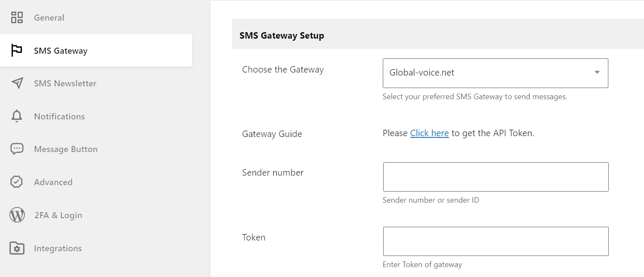
Task: Click the WordPress logo icon for 2FA & Login
Action: click(x=17, y=215)
